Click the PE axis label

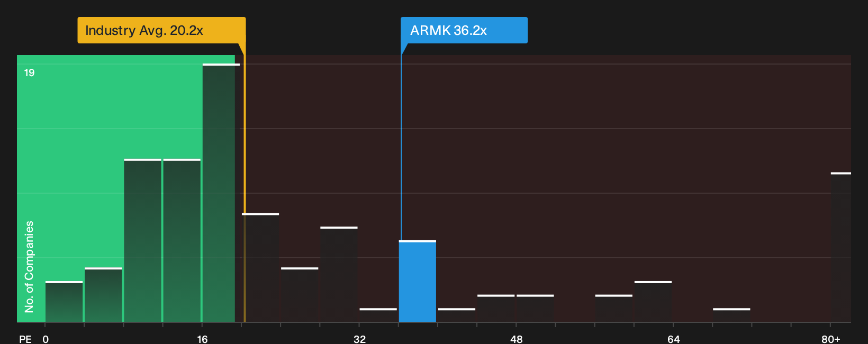25,339
